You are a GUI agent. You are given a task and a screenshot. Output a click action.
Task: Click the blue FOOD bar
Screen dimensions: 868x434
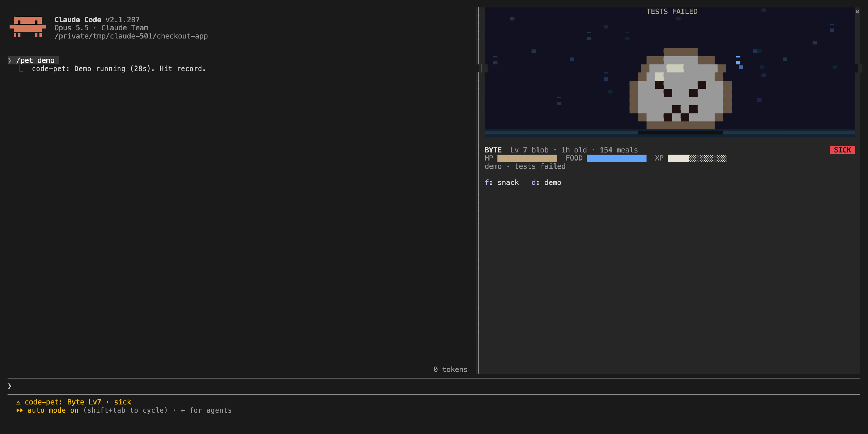616,158
